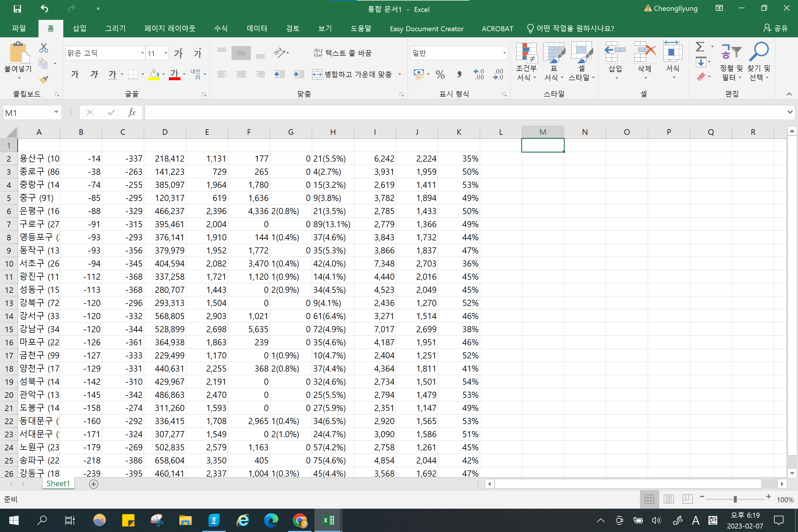Image resolution: width=798 pixels, height=532 pixels.
Task: Open the 삽입 (Insert) ribbon tab
Action: coord(79,29)
